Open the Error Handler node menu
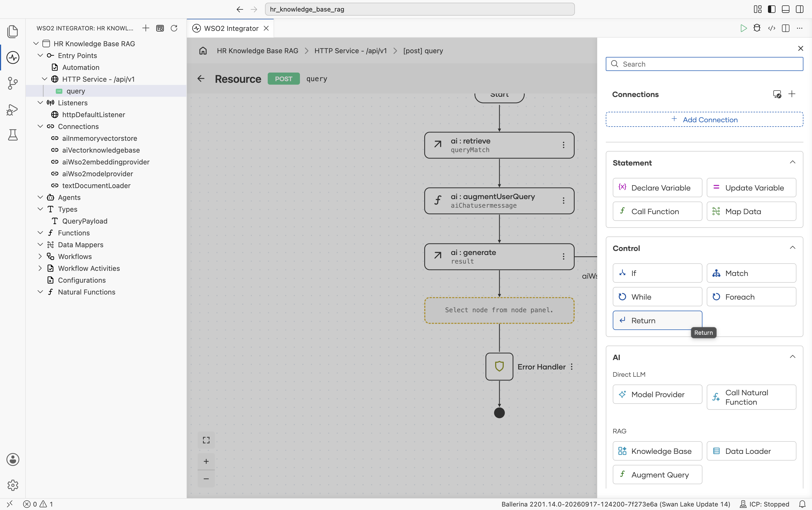812x510 pixels. click(572, 367)
